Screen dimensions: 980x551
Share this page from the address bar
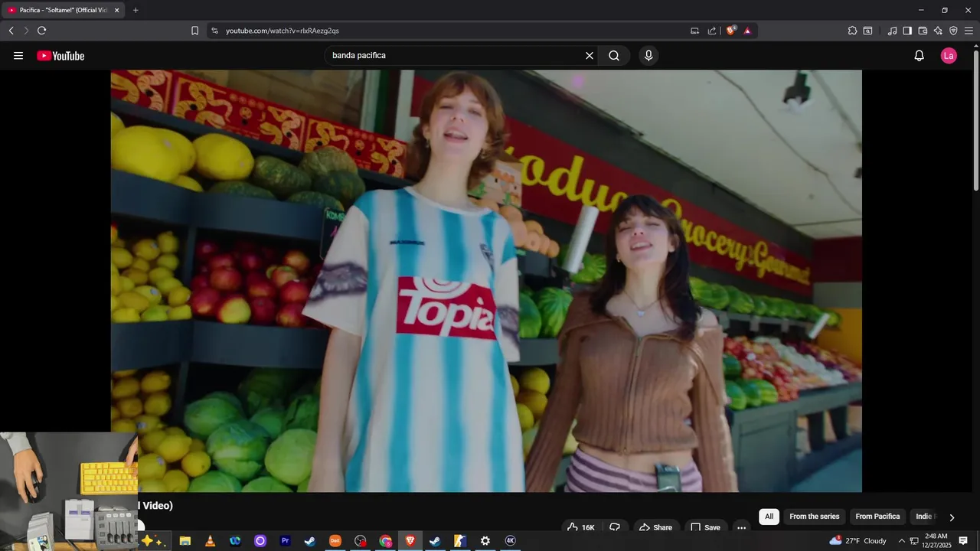712,31
